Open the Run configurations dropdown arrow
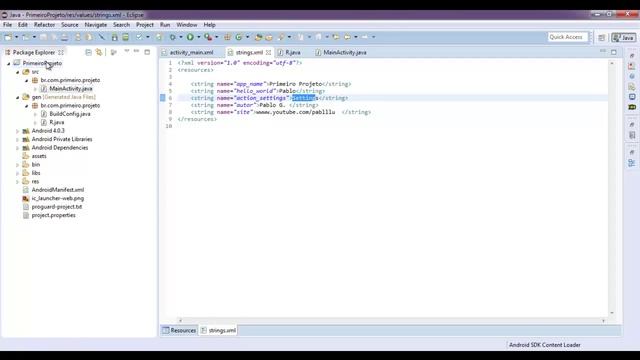 199,37
